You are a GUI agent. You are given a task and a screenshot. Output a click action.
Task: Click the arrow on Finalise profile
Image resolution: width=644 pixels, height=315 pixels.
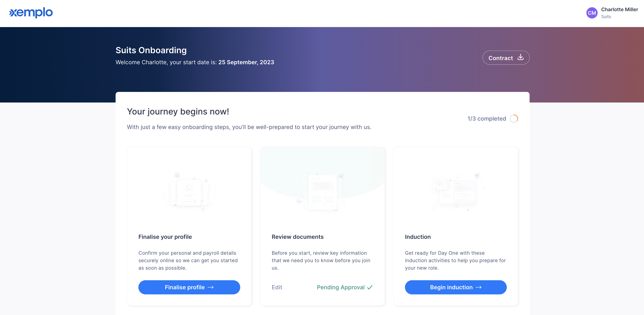click(211, 287)
